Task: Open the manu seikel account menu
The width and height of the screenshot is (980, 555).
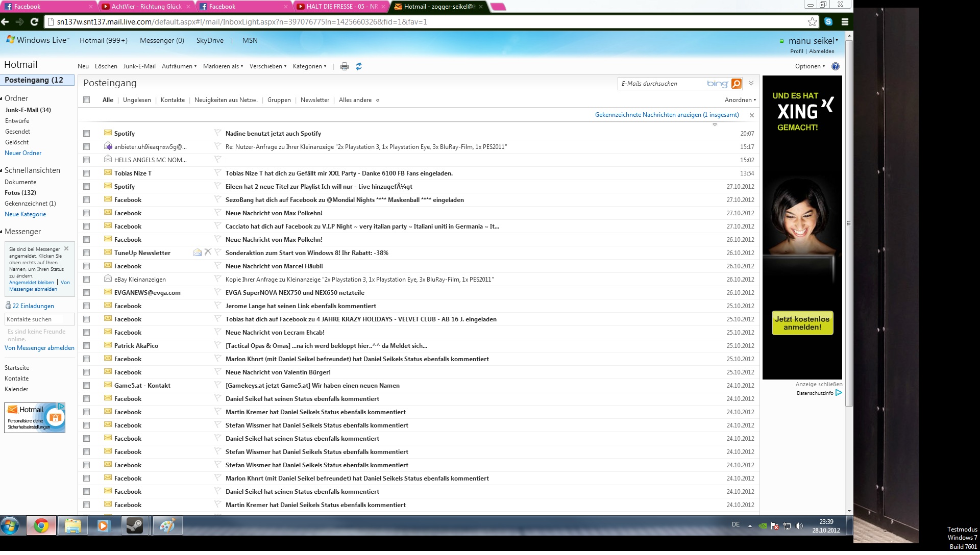Action: pos(813,41)
